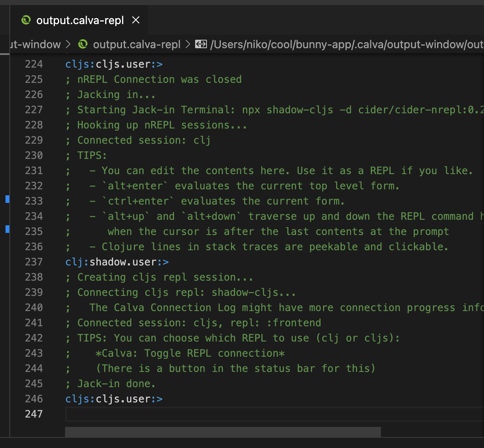This screenshot has height=448, width=484.
Task: Click the Calva icon in the breadcrumb bar
Action: pos(83,44)
